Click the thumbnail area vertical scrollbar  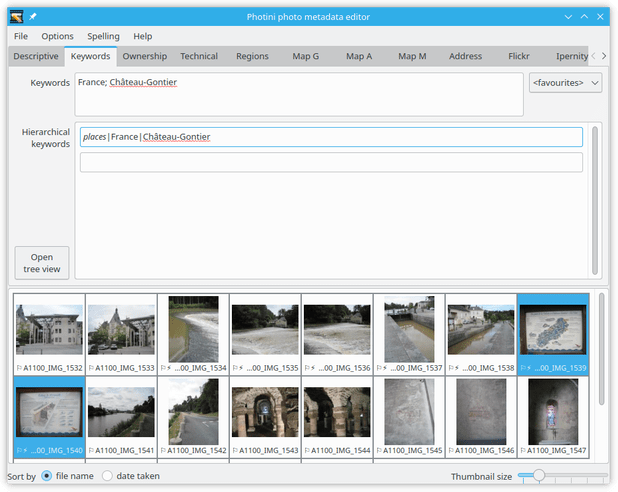pos(601,349)
